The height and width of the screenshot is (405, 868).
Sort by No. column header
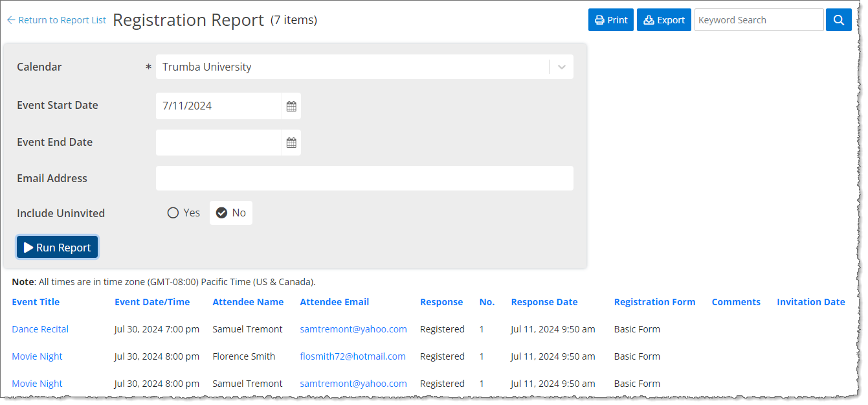[x=487, y=302]
